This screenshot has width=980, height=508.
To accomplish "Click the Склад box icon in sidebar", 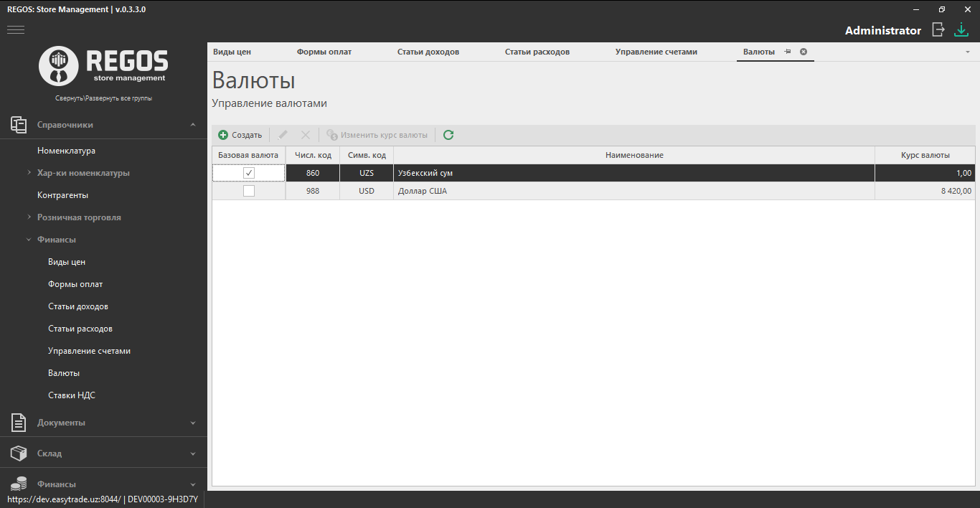I will [19, 453].
